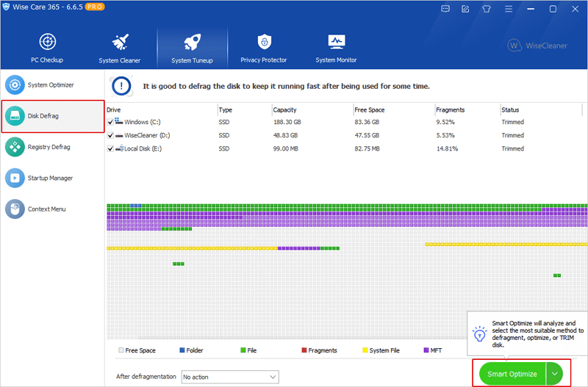
Task: Click the Free Space legend swatch
Action: (x=121, y=350)
